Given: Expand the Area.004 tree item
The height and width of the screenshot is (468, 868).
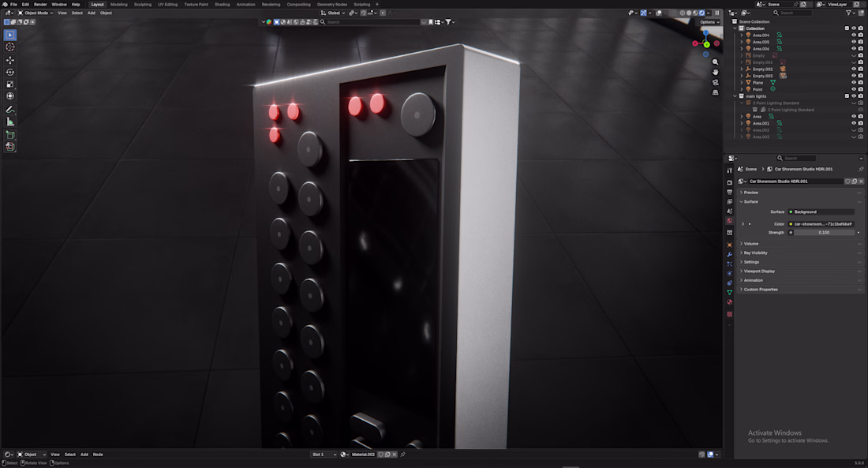Looking at the screenshot, I should click(x=742, y=35).
